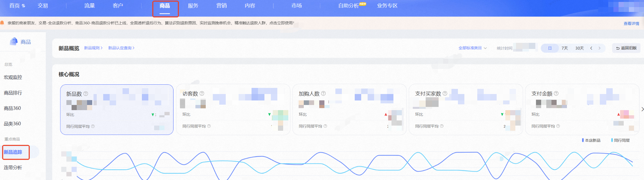Select the 30天 time range
The height and width of the screenshot is (180, 644).
pos(580,48)
